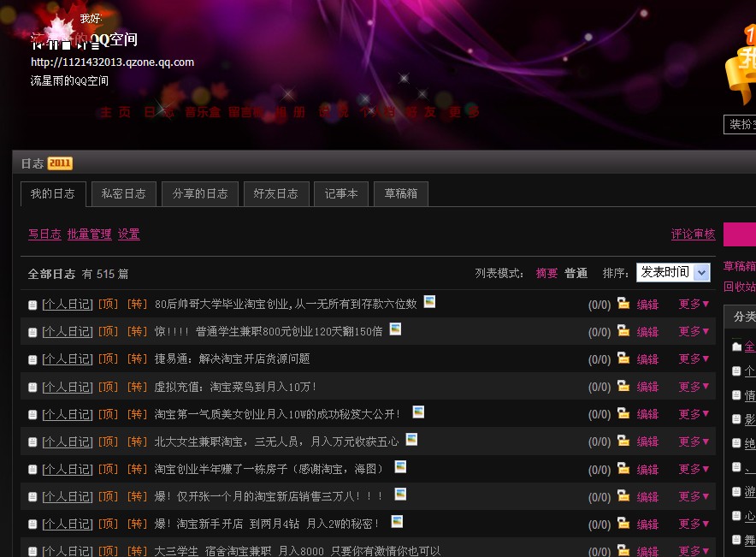756x557 pixels.
Task: Click document icon before 虚拟充值 row
Action: 32,388
